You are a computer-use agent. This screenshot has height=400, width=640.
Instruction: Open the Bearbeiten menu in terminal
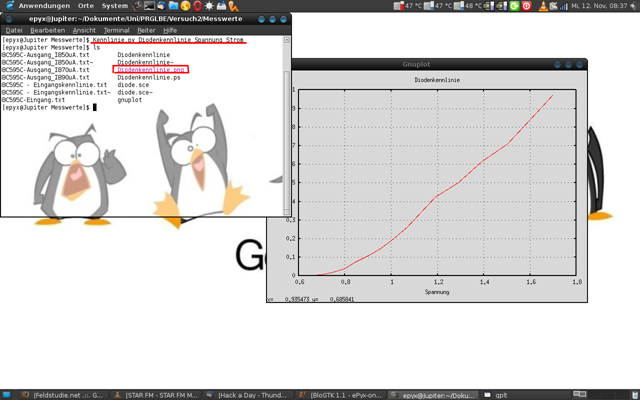tap(47, 30)
